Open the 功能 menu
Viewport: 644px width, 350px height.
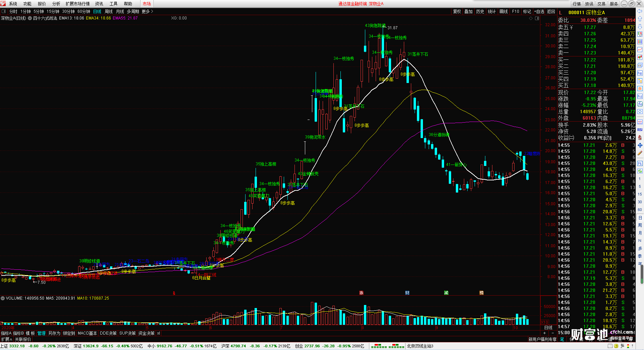28,4
